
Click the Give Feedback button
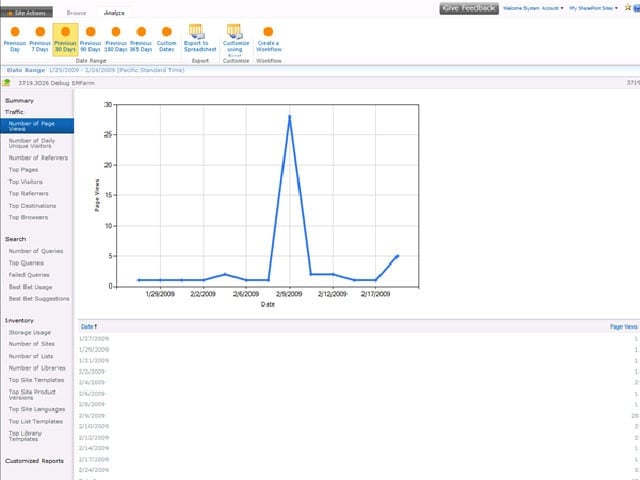pos(469,8)
